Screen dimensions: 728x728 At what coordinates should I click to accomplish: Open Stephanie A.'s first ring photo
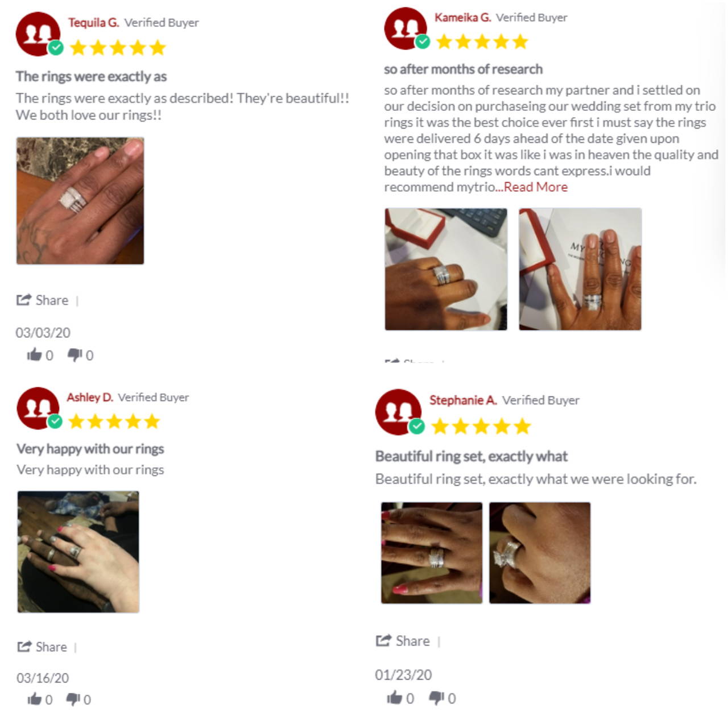[432, 553]
